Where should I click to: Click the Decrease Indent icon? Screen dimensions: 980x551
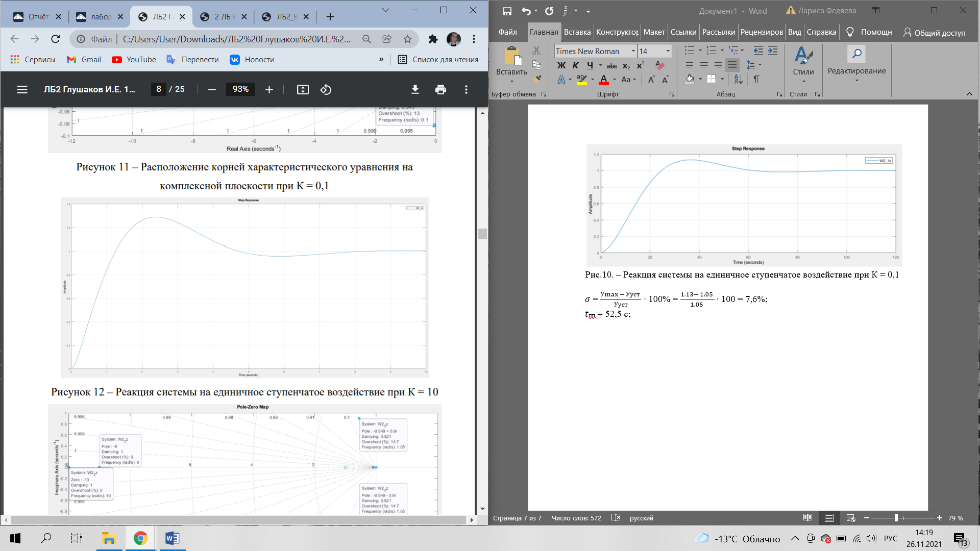pos(758,51)
